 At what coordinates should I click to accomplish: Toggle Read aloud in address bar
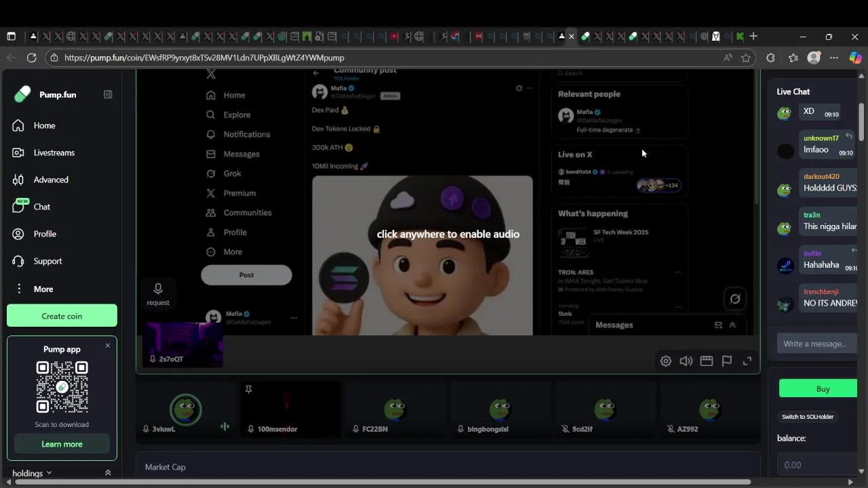pos(728,58)
